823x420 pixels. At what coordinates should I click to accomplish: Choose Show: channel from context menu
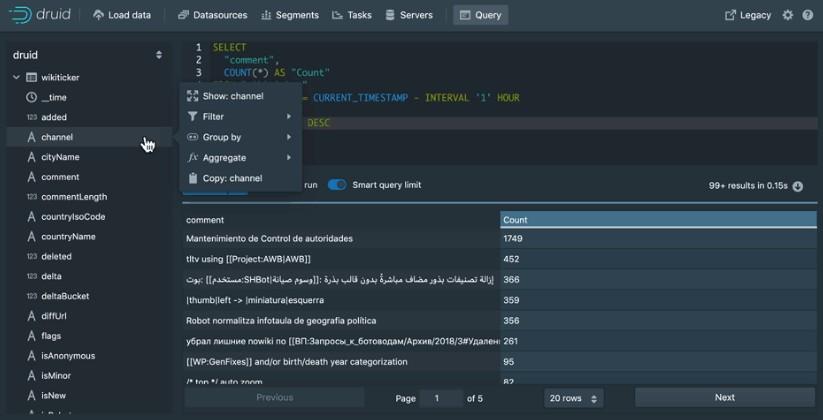[x=240, y=96]
